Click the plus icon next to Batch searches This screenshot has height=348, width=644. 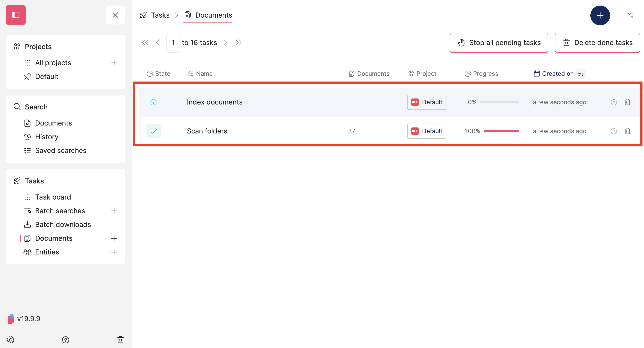(x=114, y=211)
